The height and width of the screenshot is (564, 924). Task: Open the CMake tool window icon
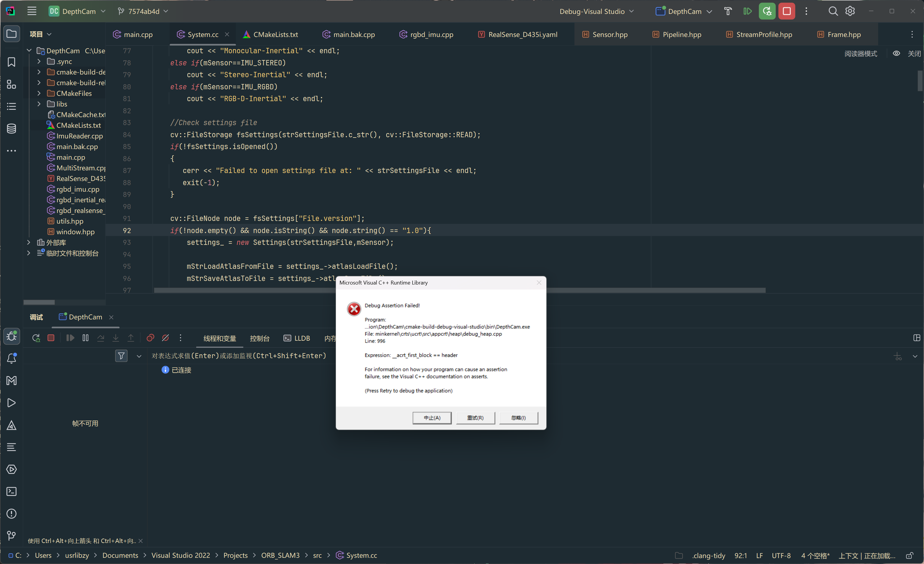coord(11,425)
